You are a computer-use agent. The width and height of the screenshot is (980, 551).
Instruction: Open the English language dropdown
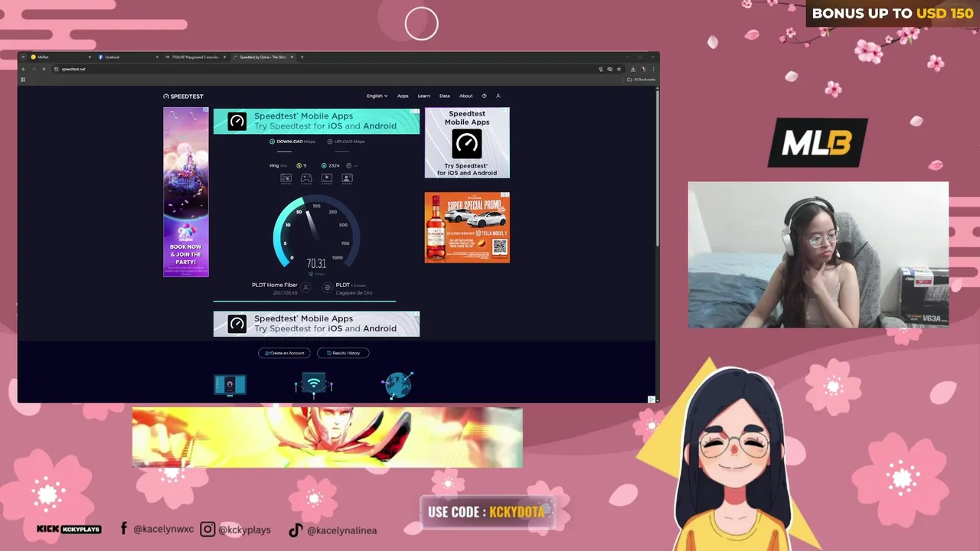click(377, 96)
